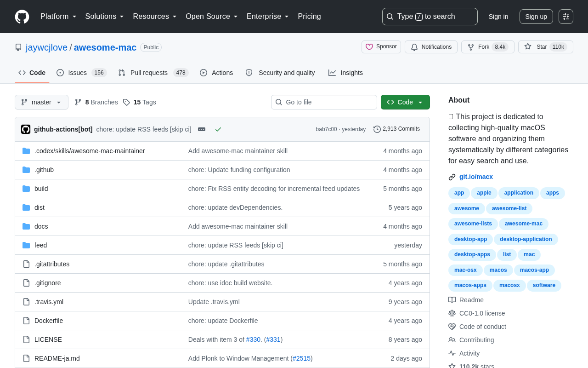Click the 8.4k fork count
This screenshot has width=588, height=368.
pyautogui.click(x=500, y=47)
